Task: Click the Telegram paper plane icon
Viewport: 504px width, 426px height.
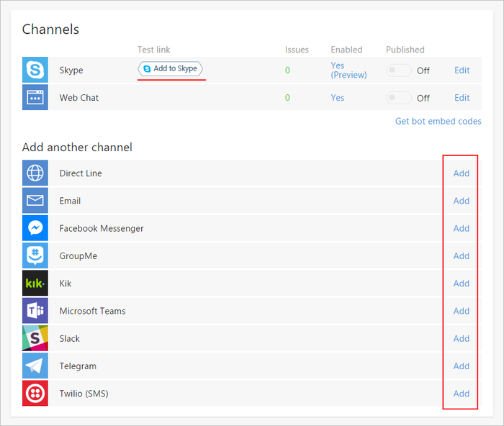Action: coord(35,366)
